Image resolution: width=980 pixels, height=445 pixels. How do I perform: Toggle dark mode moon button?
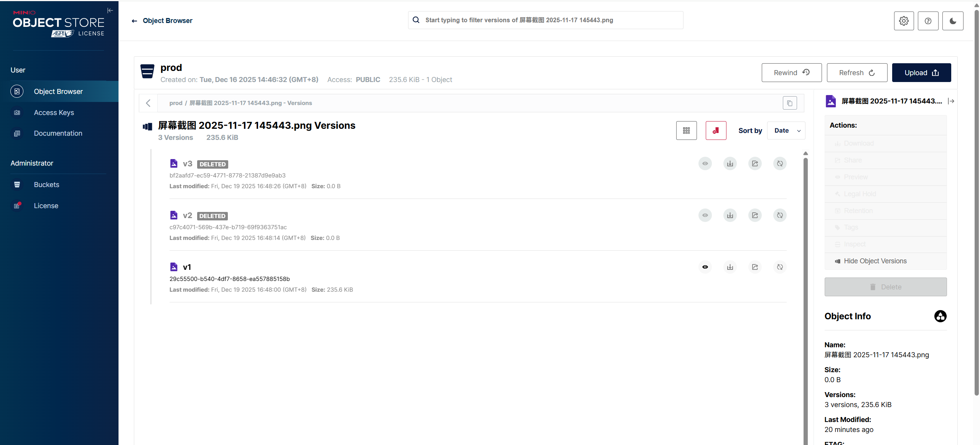pyautogui.click(x=953, y=21)
